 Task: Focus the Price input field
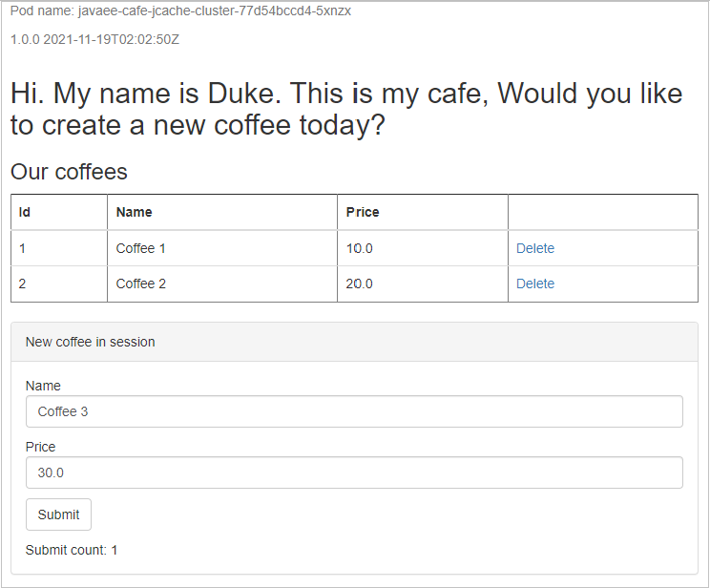click(x=354, y=472)
